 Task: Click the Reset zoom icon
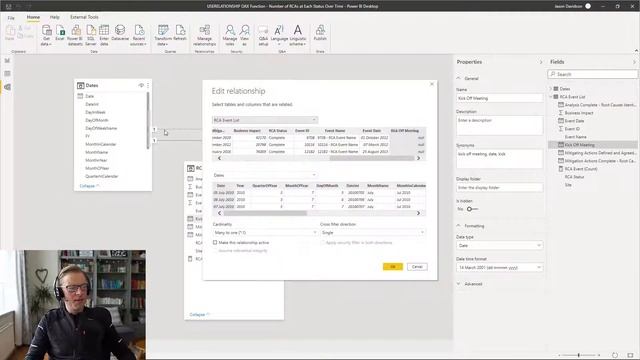[x=615, y=355]
